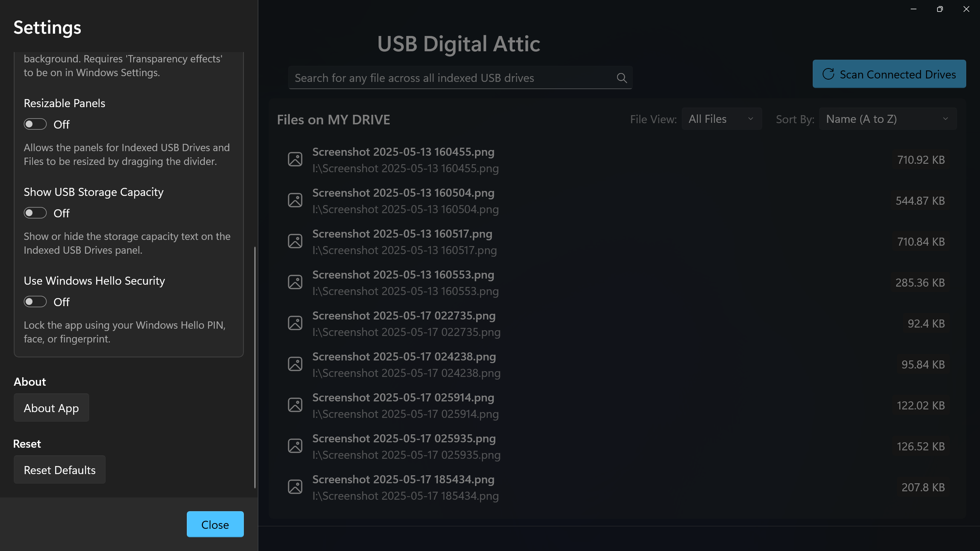Enable Resizable Panels

(x=35, y=124)
